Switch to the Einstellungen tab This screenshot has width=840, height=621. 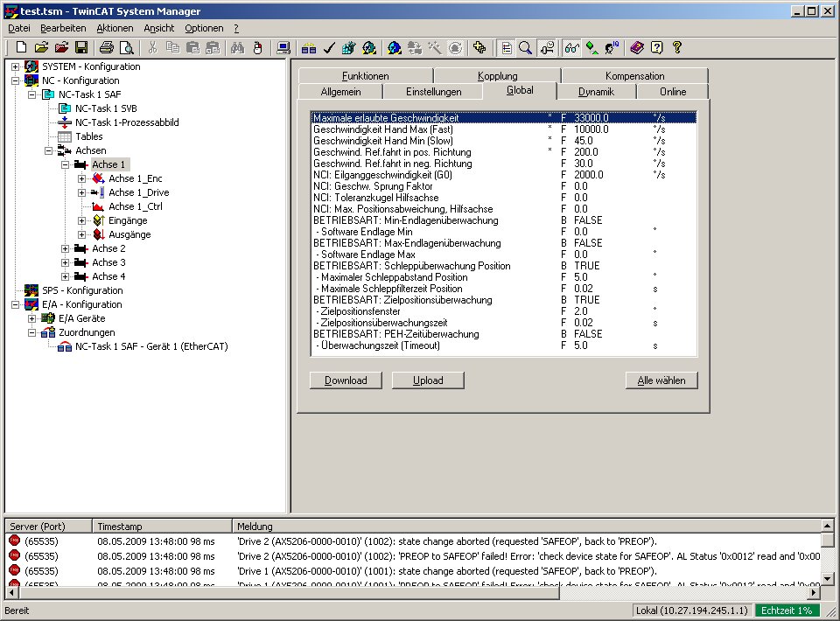pyautogui.click(x=433, y=92)
